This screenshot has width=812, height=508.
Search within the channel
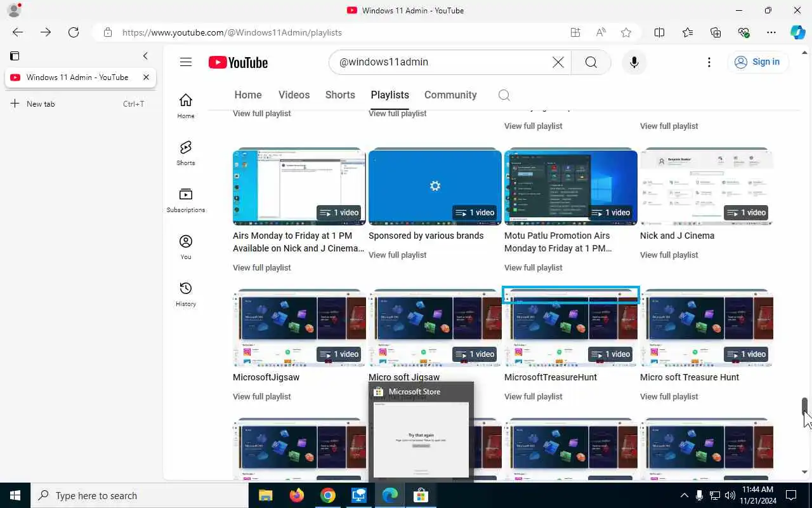[504, 95]
